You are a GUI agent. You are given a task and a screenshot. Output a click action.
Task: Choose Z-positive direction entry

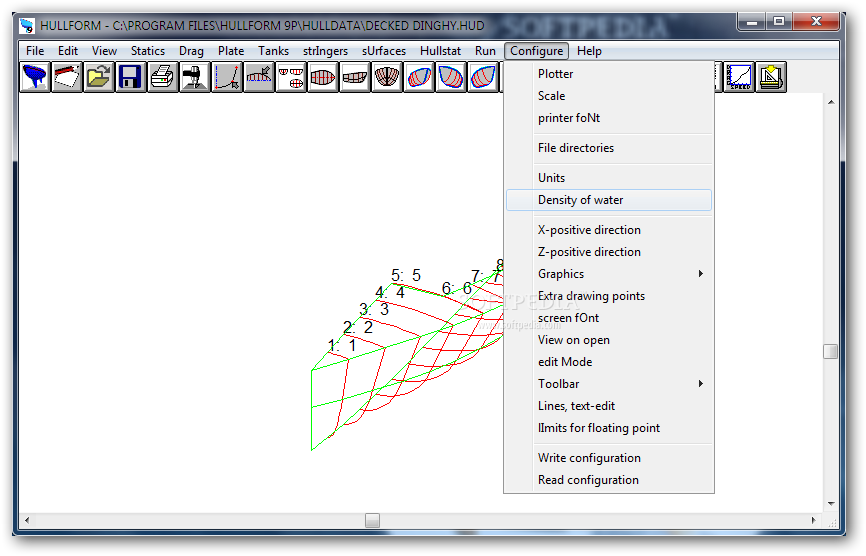(x=609, y=252)
